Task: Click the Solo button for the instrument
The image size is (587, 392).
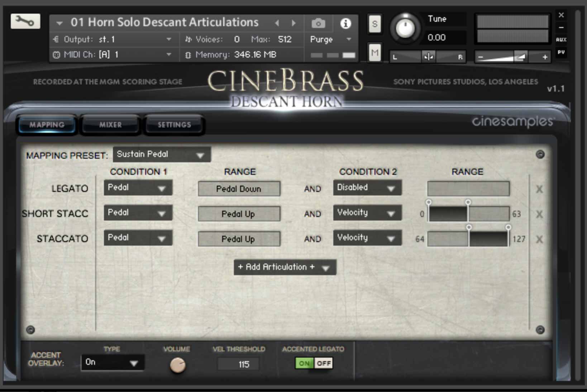Action: coord(375,24)
